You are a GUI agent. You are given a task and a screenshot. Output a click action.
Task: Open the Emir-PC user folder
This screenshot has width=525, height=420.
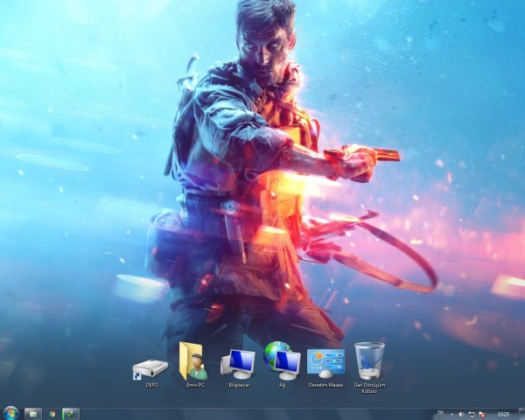[x=192, y=360]
